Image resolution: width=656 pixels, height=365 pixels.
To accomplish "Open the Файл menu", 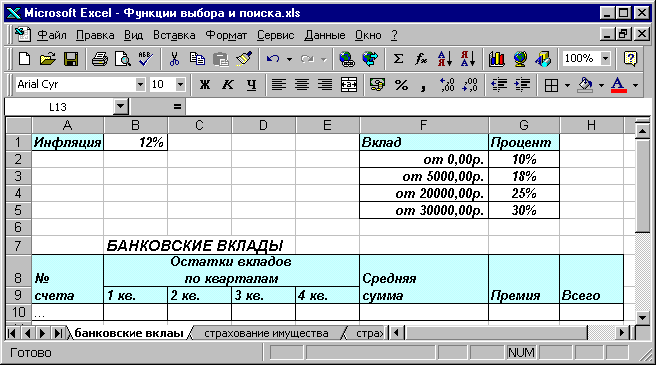I will 51,35.
